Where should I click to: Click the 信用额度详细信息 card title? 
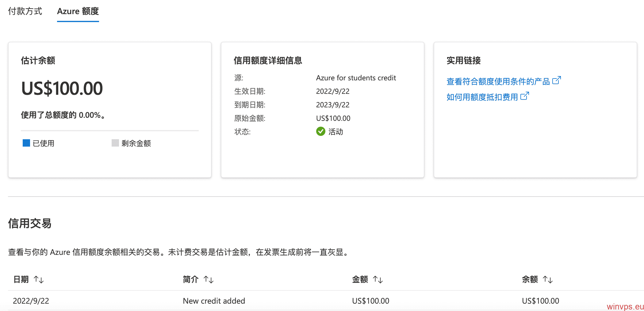(x=268, y=60)
